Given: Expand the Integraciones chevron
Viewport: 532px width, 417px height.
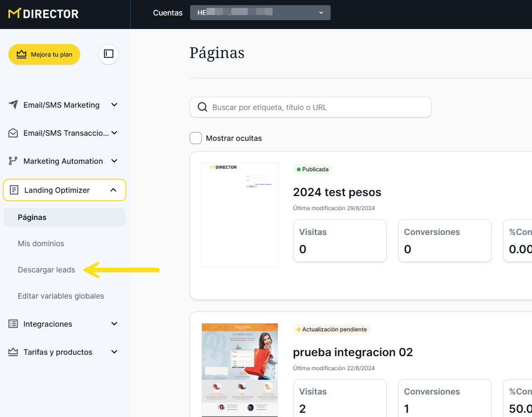Looking at the screenshot, I should [114, 324].
